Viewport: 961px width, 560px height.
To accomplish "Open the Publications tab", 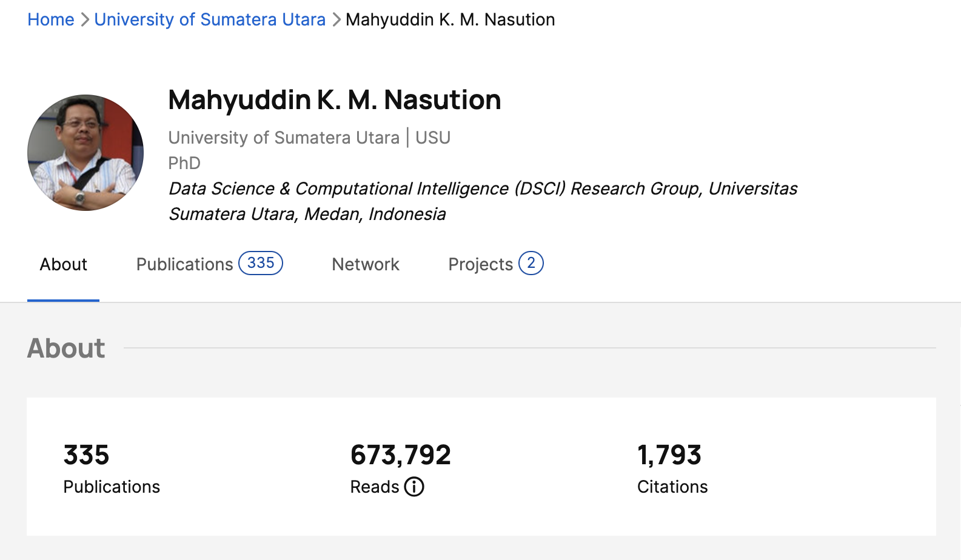I will 184,264.
